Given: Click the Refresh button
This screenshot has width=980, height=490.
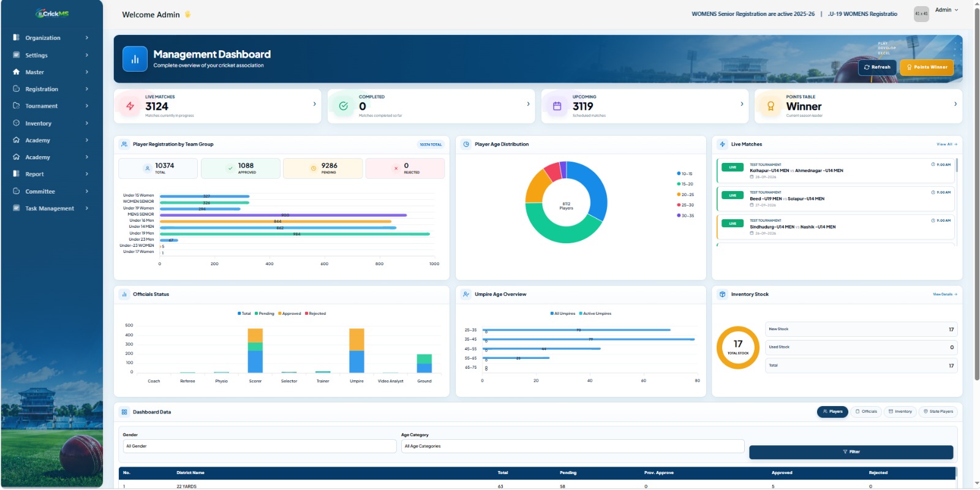Looking at the screenshot, I should pos(877,67).
